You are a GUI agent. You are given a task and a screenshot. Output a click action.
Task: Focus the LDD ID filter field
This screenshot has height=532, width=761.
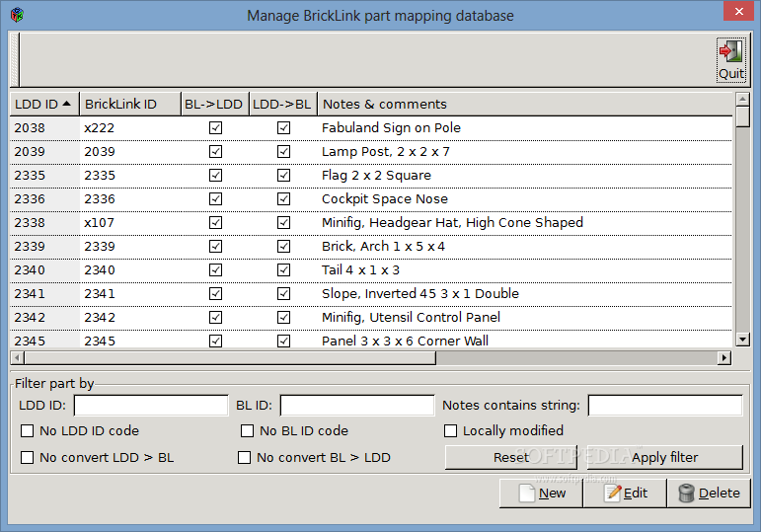(151, 406)
